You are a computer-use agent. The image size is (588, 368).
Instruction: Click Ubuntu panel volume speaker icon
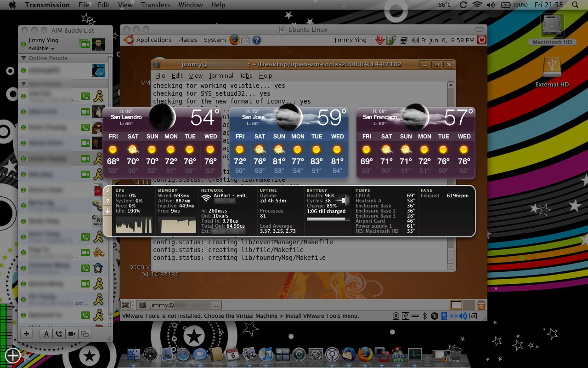pos(415,40)
